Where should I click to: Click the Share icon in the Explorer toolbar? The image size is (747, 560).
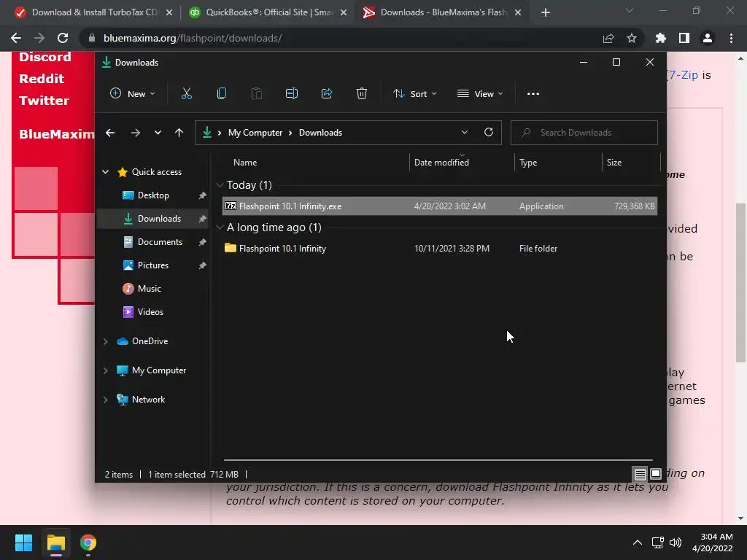coord(327,94)
